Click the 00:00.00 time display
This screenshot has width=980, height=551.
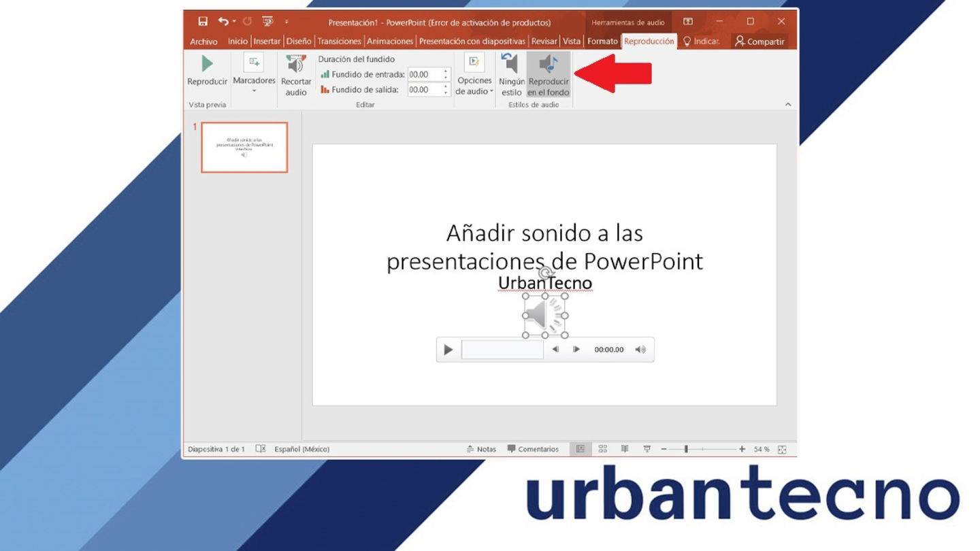pos(608,350)
